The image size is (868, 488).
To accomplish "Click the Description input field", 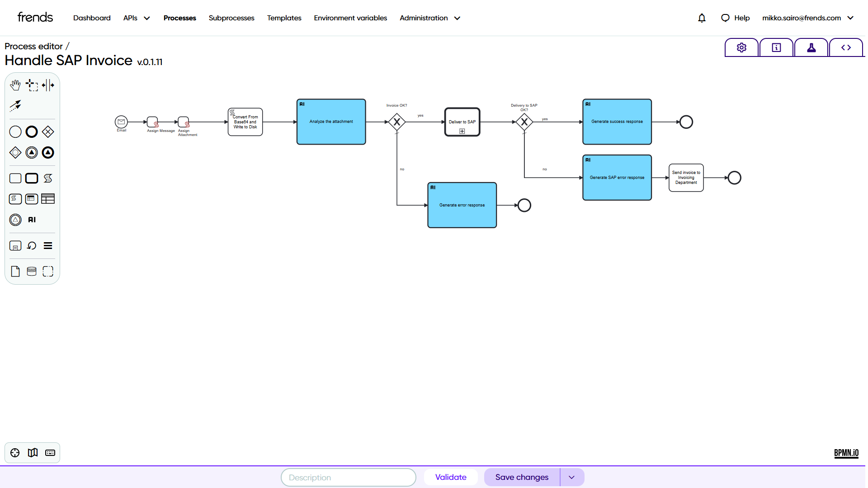I will click(348, 477).
